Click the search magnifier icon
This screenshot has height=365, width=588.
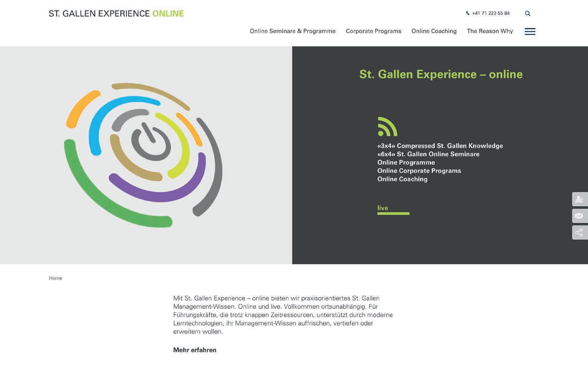[528, 13]
